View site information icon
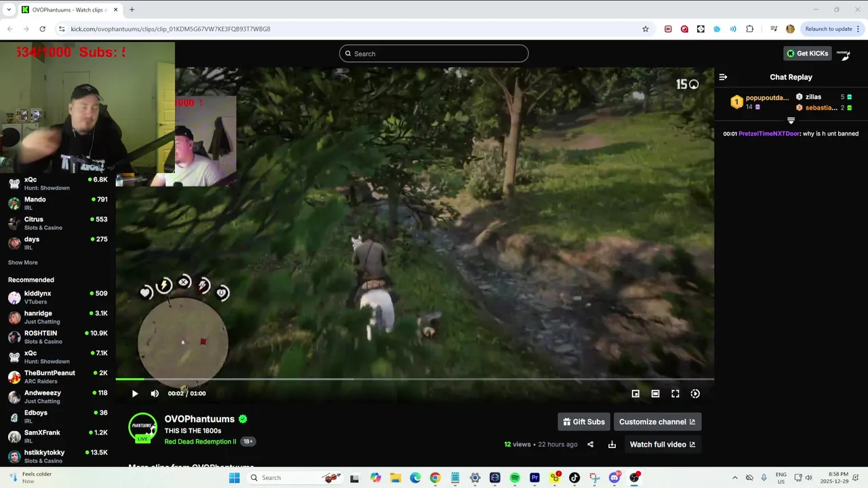 (62, 29)
